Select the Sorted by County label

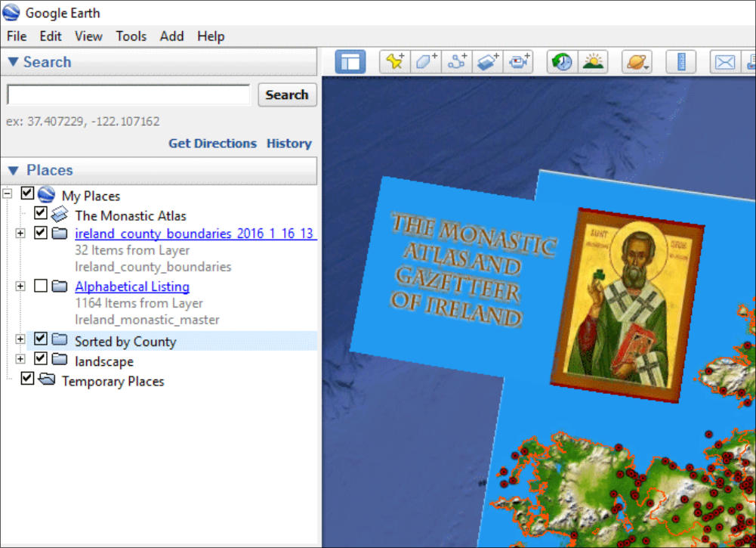click(x=125, y=342)
